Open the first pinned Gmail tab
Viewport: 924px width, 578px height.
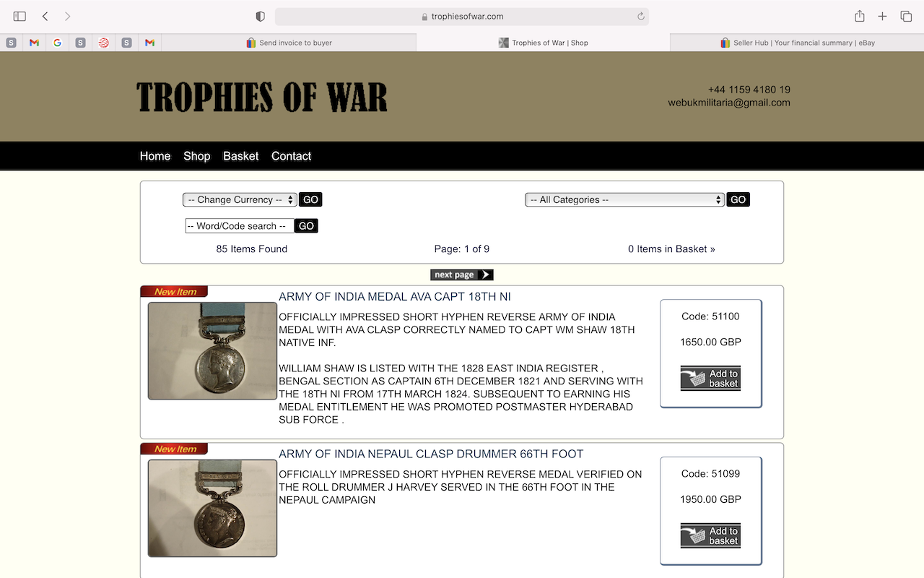point(34,43)
